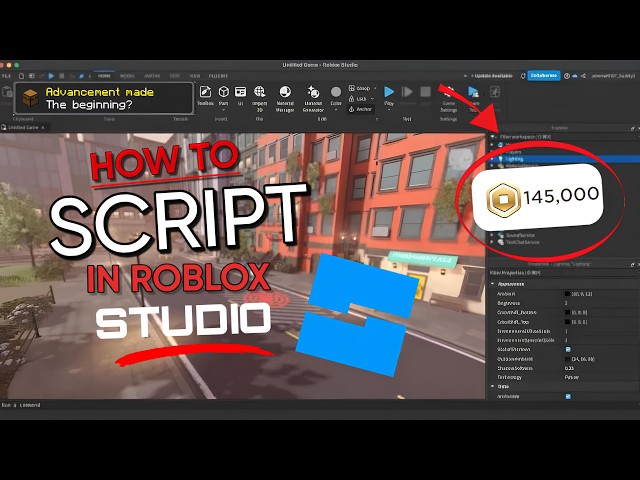
Task: Switch to the TEST ribbon tab
Action: [x=175, y=76]
